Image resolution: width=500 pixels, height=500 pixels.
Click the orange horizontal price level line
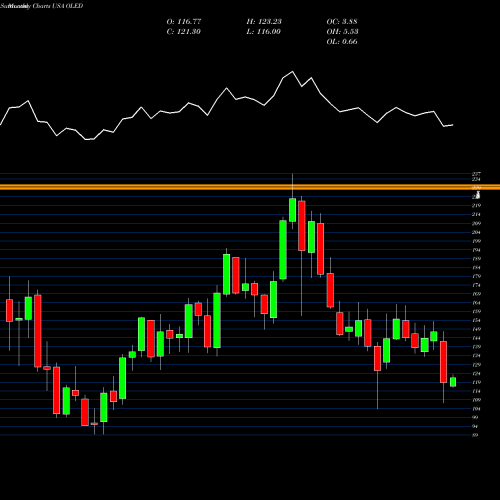(250, 187)
